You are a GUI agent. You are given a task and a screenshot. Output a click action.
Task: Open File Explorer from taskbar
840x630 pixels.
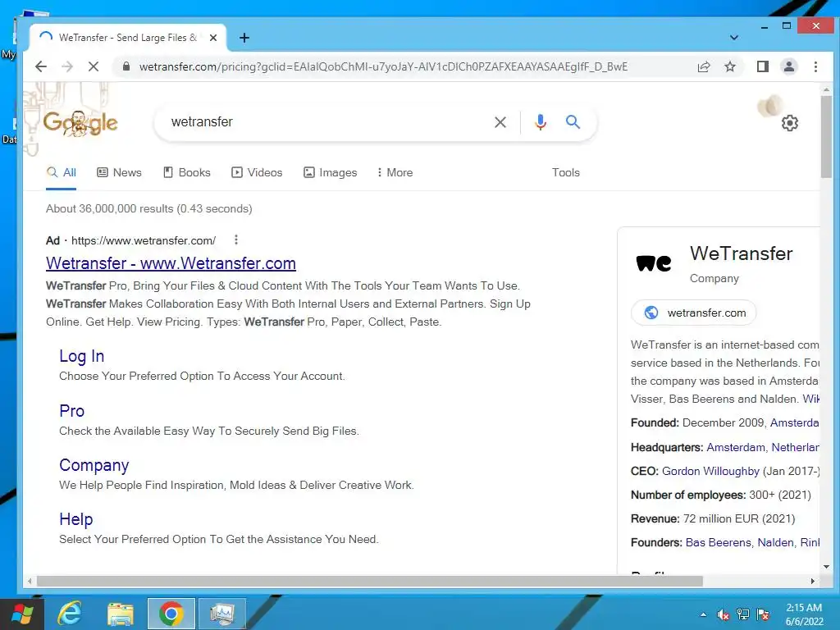click(x=120, y=614)
